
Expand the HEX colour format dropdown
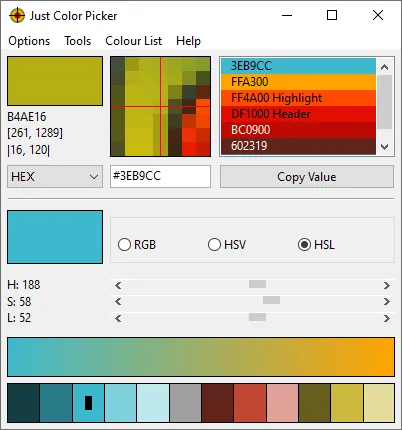[x=55, y=176]
